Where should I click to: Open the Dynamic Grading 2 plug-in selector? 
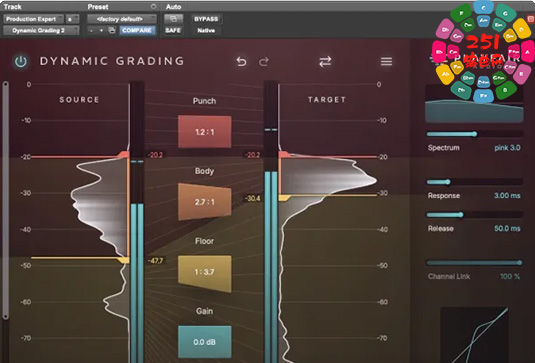point(41,30)
